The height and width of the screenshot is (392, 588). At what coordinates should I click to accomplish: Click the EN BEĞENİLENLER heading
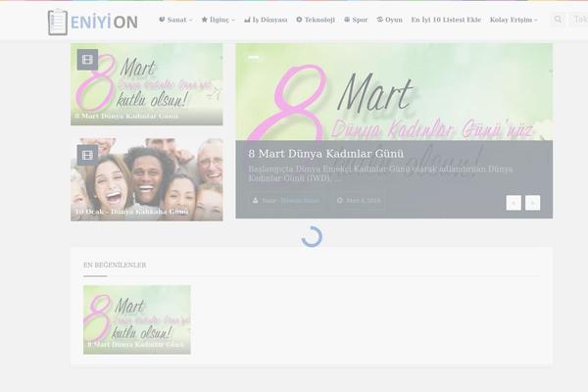(x=115, y=265)
